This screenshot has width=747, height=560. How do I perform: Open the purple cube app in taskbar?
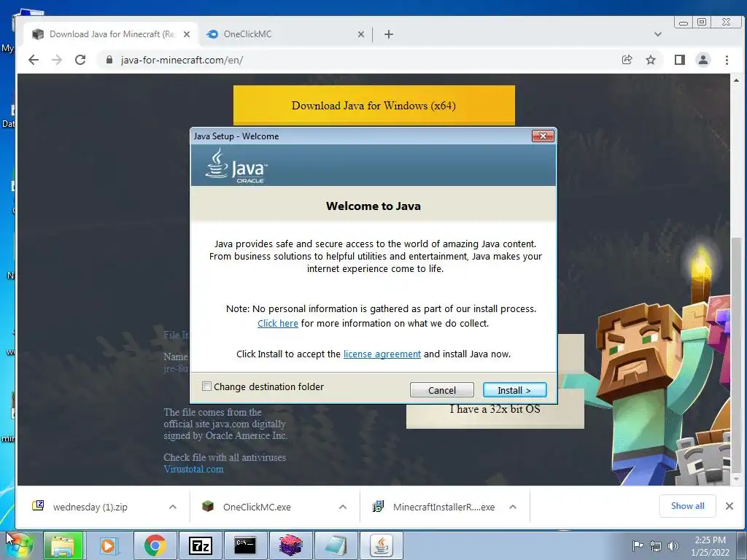(x=290, y=545)
